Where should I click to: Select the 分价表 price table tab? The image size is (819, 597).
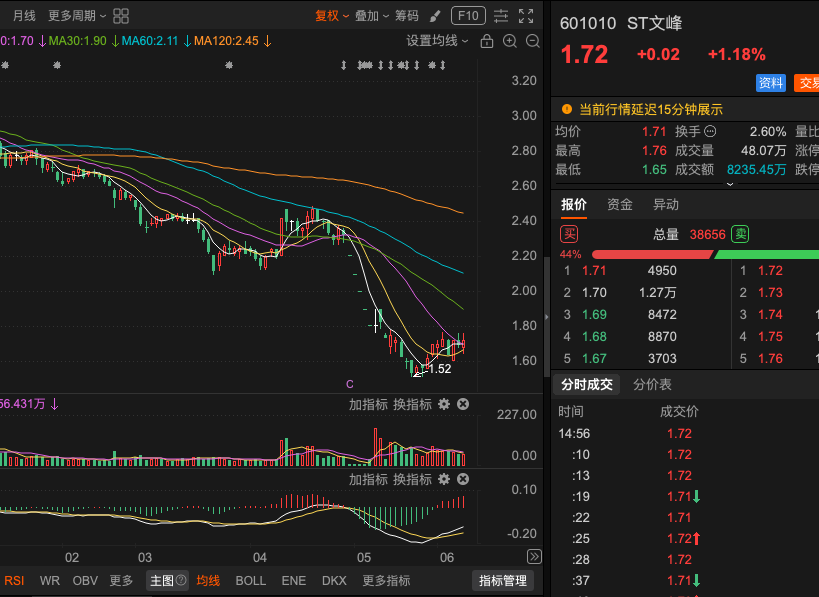click(x=652, y=385)
